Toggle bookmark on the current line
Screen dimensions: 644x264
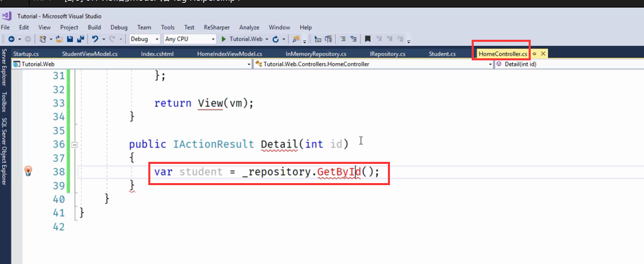point(367,39)
